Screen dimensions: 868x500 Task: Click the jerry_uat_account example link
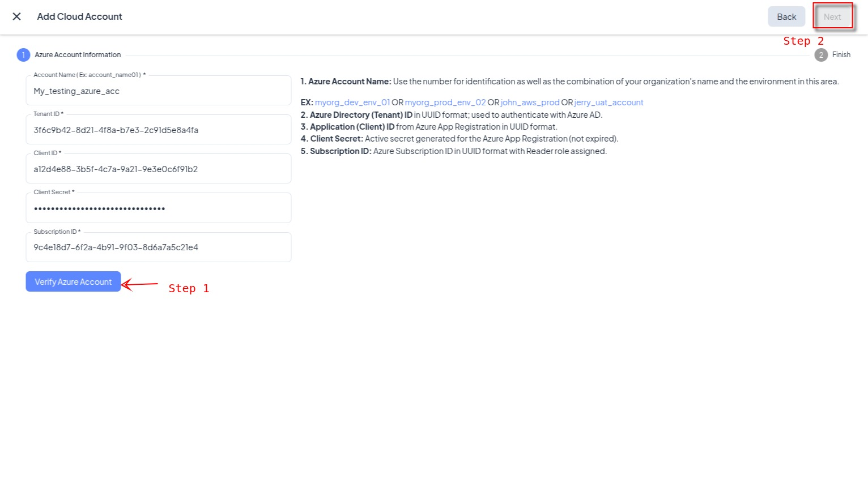tap(609, 102)
